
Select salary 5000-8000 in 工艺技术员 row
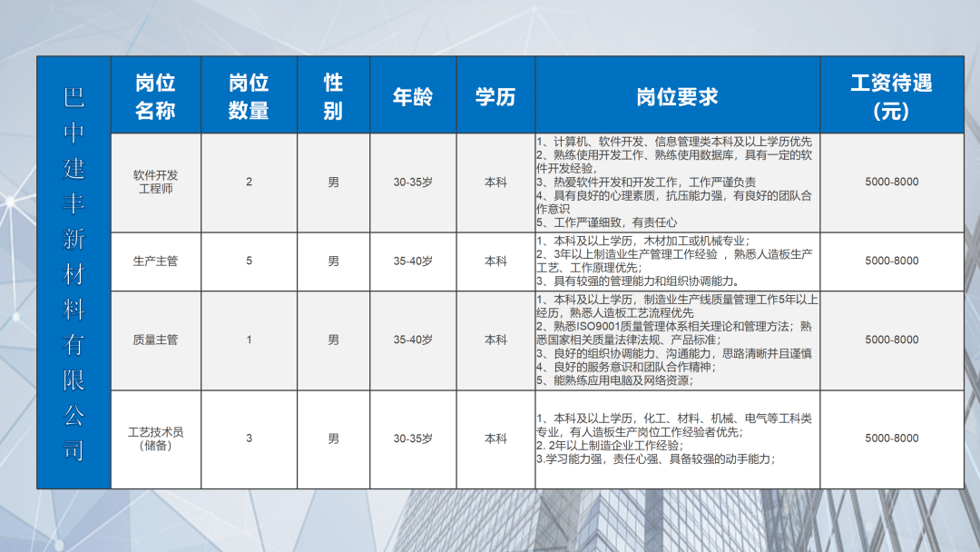(x=892, y=439)
